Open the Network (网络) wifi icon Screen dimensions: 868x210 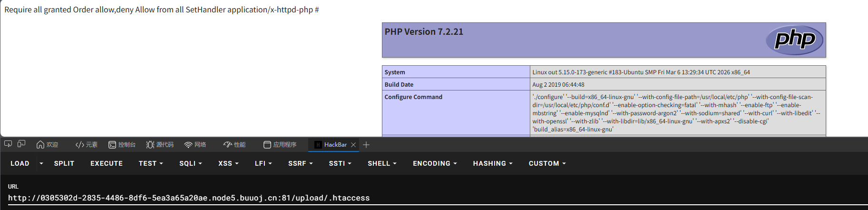point(188,145)
